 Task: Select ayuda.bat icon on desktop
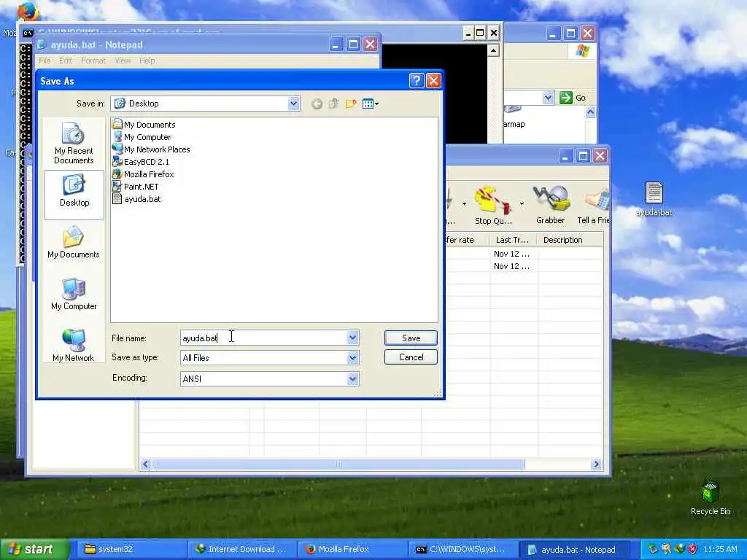[x=654, y=199]
